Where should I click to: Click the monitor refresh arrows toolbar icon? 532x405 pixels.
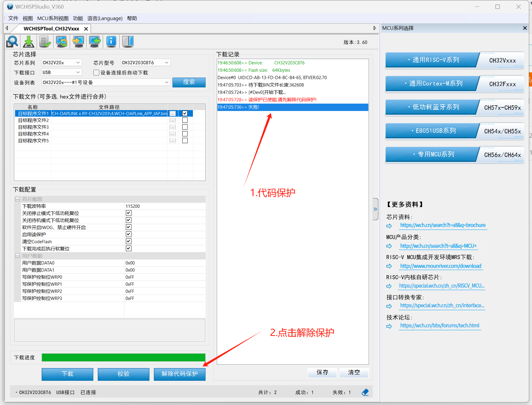tap(62, 42)
